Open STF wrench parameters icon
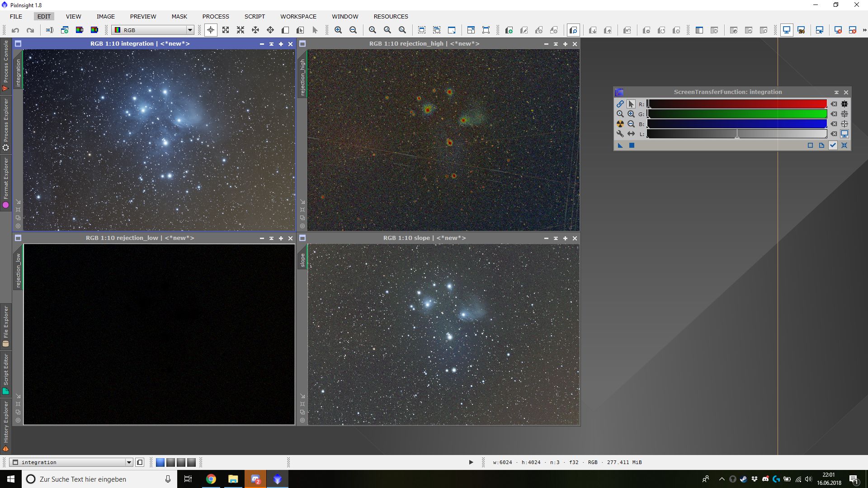Screen dimensions: 868x488 [620, 134]
